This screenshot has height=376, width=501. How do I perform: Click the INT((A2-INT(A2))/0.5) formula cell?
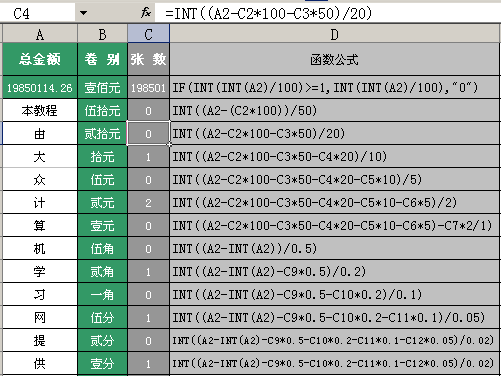[334, 248]
